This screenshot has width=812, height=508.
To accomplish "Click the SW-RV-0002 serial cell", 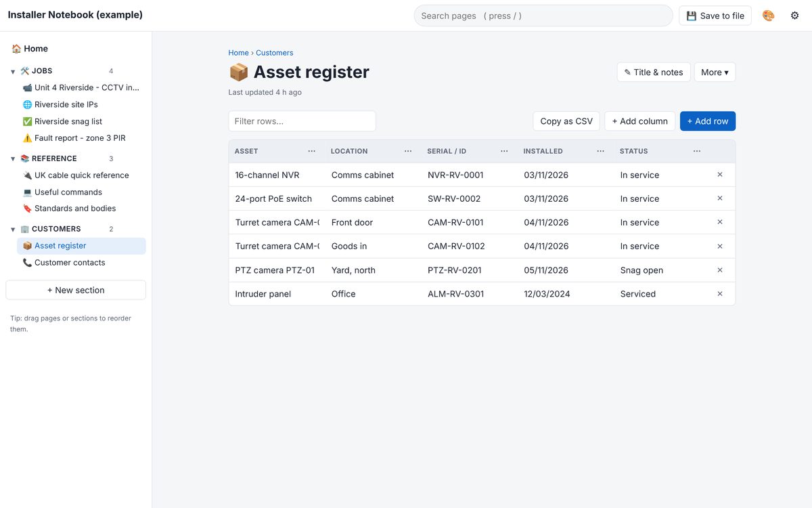I will (x=470, y=198).
